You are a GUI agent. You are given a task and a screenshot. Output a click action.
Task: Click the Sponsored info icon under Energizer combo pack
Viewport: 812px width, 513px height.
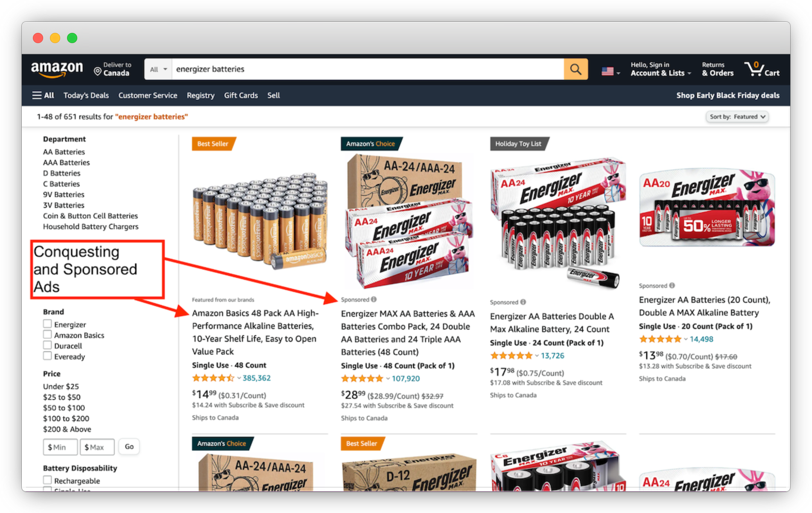point(374,299)
